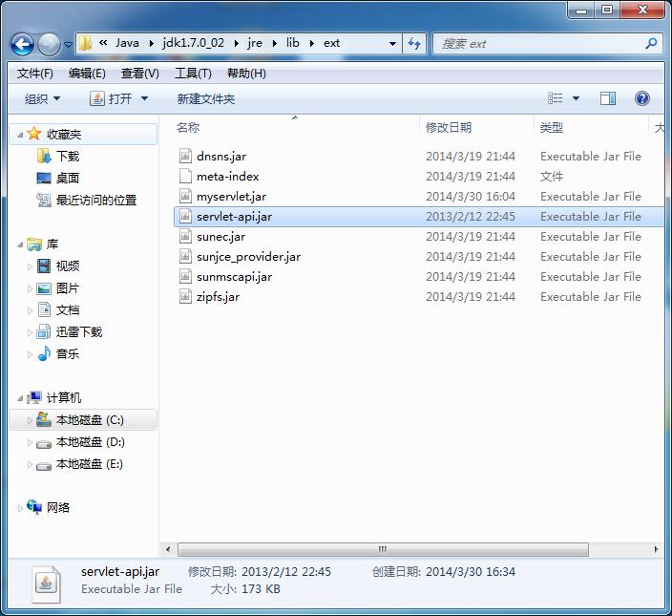The height and width of the screenshot is (616, 672).
Task: Select 本地磁盘 (C:) drive
Action: pos(83,419)
